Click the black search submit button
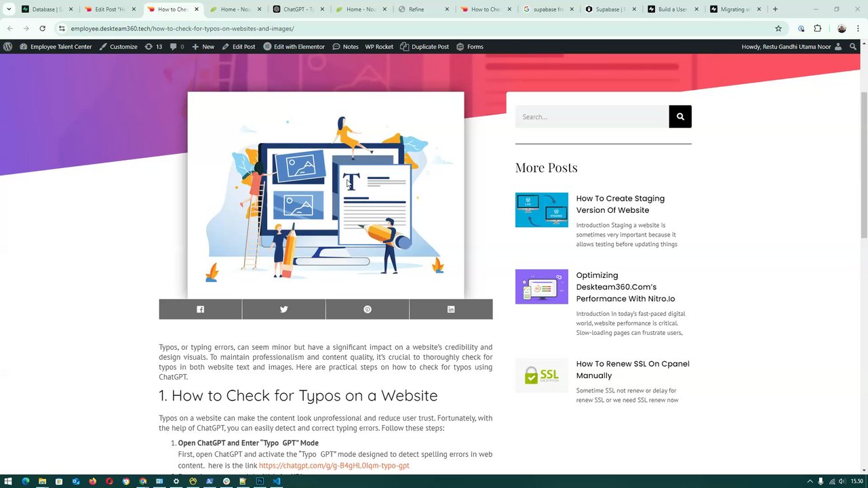This screenshot has height=488, width=868. (x=680, y=117)
